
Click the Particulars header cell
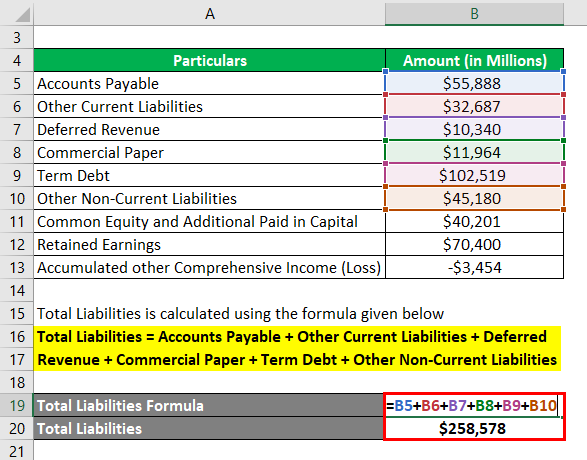209,60
